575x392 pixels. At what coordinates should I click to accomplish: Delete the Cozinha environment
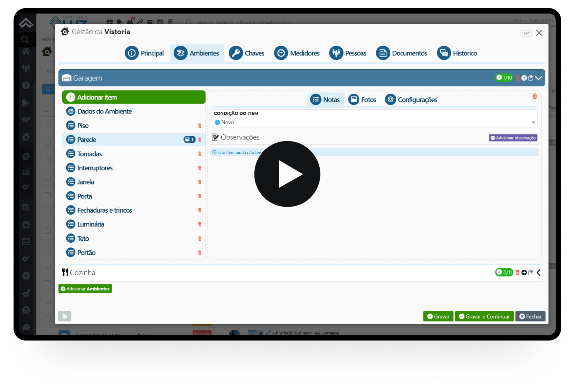click(517, 273)
